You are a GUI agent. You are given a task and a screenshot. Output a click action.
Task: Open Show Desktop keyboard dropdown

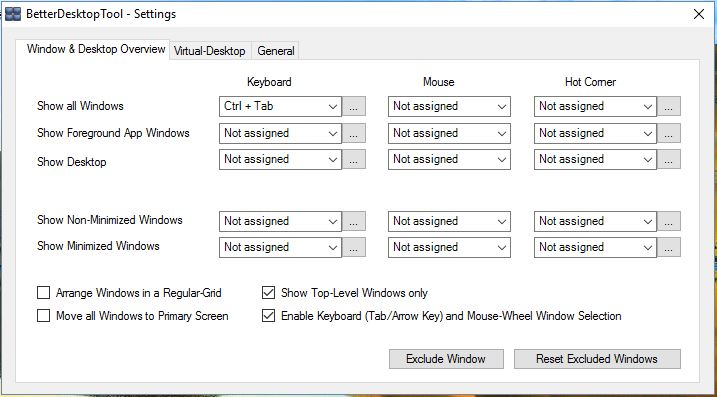[x=280, y=159]
